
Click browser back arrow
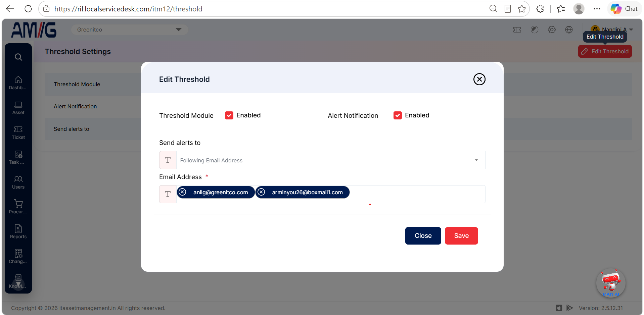click(x=10, y=9)
